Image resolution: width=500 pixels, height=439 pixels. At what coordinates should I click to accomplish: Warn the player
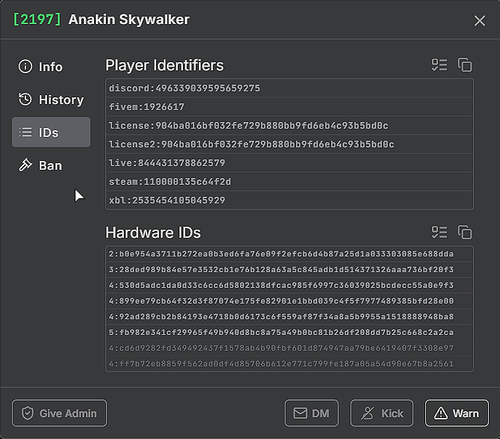tap(457, 413)
